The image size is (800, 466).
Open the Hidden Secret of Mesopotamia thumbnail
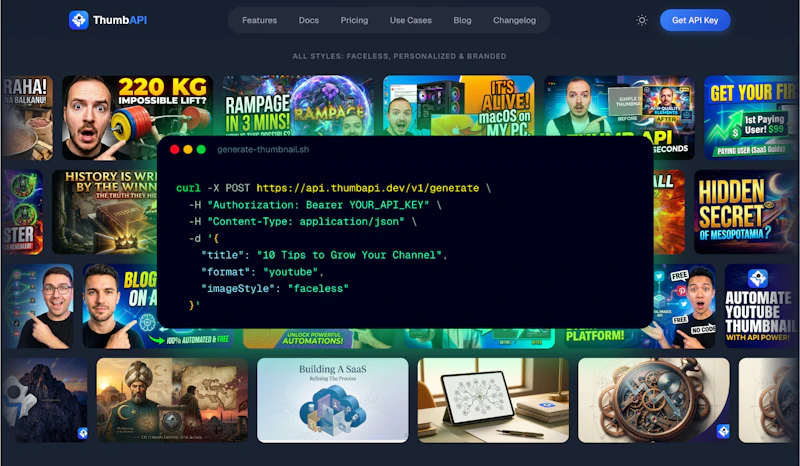(746, 212)
